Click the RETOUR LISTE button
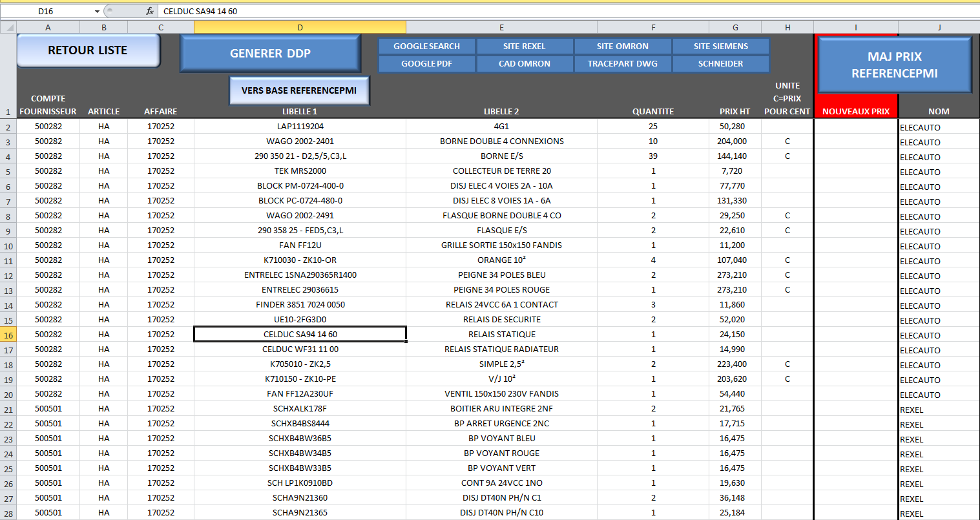This screenshot has height=520, width=980. (x=88, y=50)
